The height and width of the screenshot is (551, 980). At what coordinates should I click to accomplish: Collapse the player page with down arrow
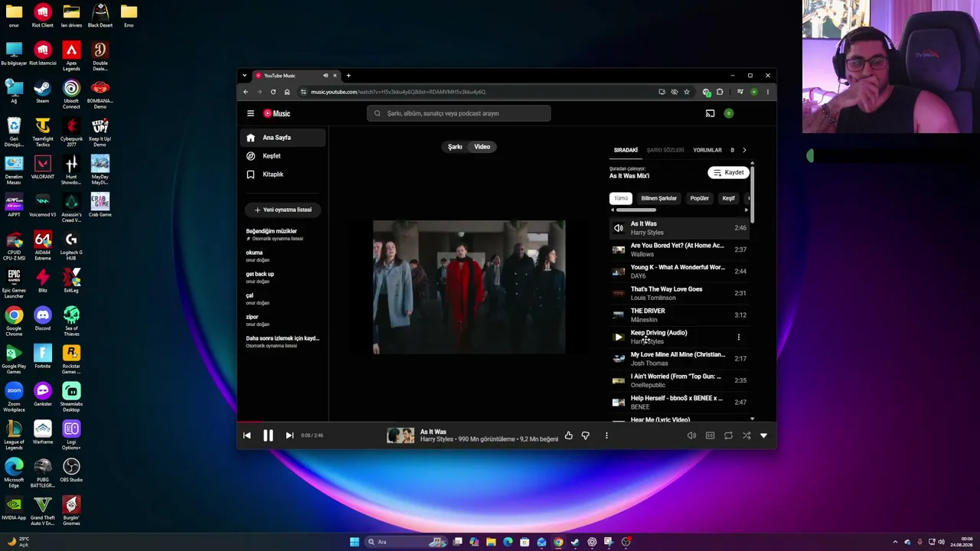pos(763,435)
